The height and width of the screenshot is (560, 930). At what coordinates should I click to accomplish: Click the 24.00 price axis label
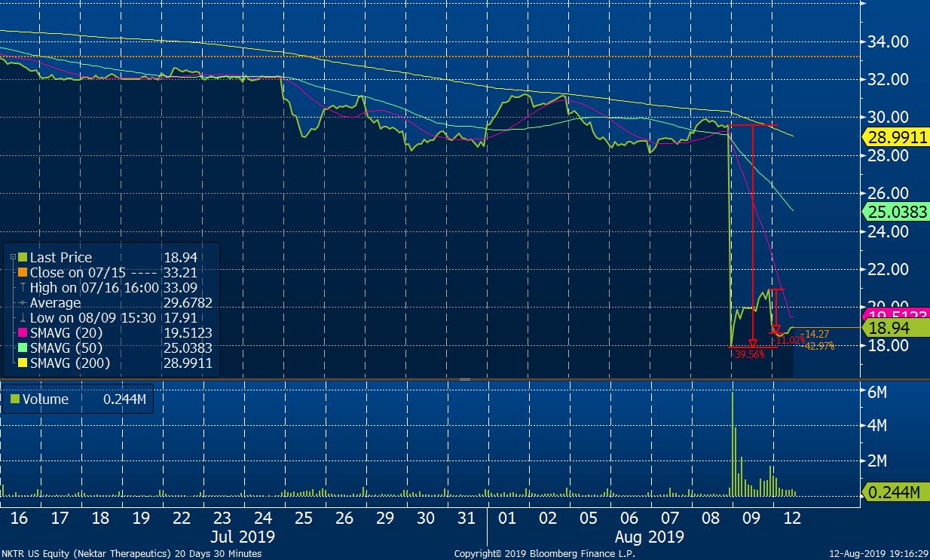(889, 231)
